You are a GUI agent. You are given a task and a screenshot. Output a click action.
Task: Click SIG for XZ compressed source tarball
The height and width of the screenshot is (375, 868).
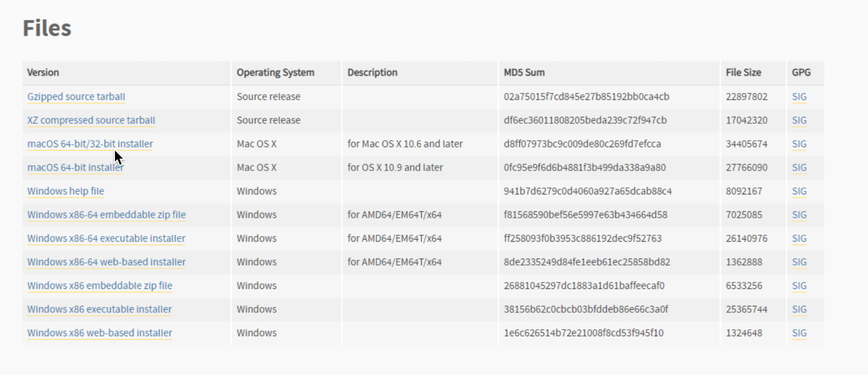point(799,120)
